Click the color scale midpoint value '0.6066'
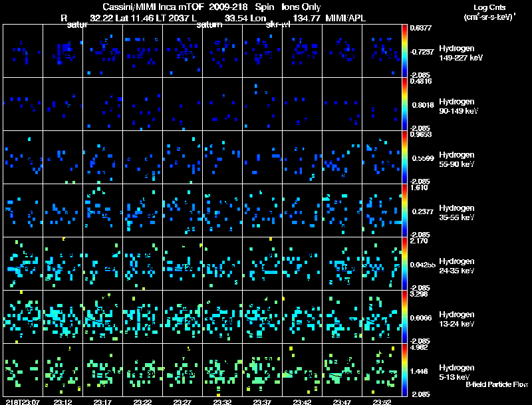 (x=421, y=318)
